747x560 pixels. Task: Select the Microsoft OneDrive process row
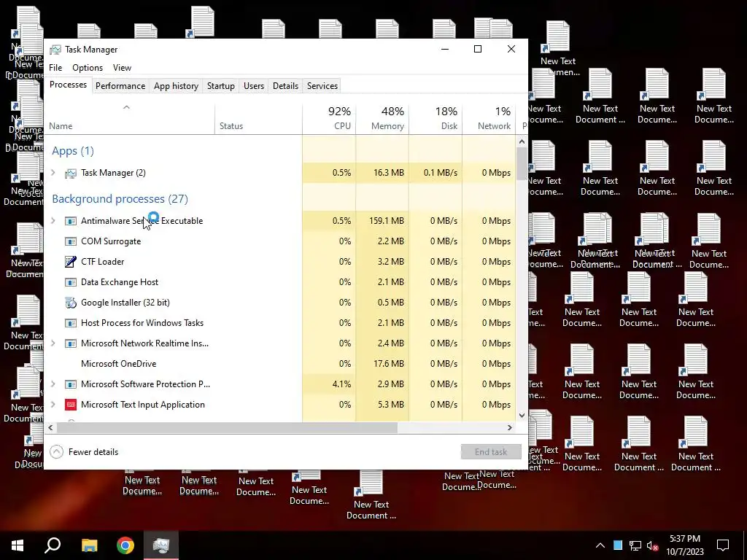[280, 364]
